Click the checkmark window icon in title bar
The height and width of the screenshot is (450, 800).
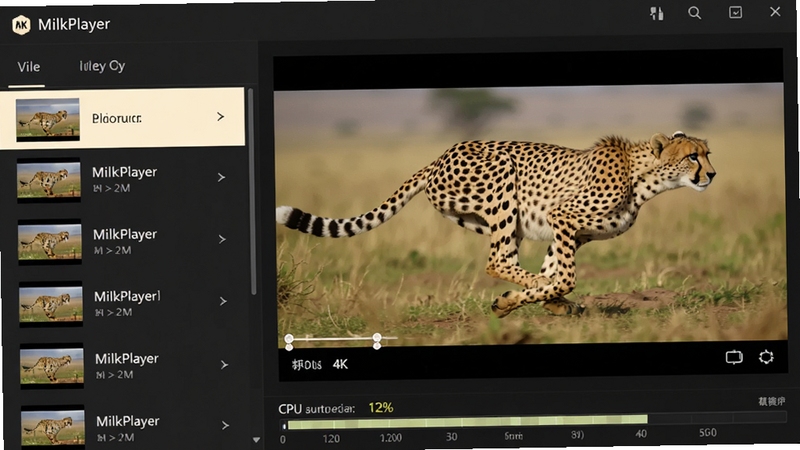tap(735, 12)
